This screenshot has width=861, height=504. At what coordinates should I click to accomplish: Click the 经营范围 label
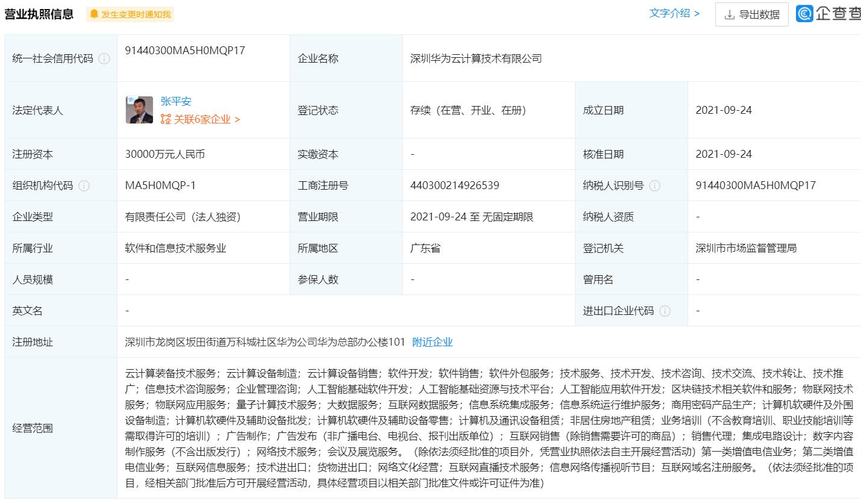33,428
